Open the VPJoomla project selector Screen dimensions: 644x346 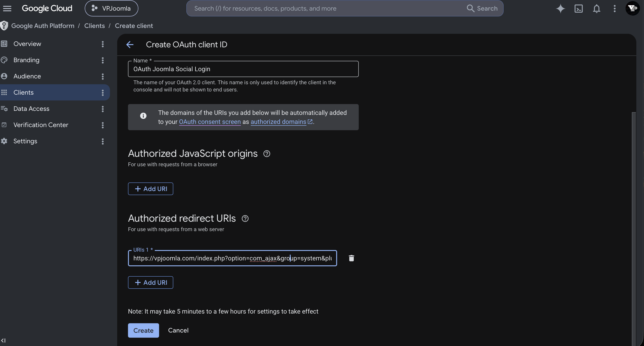tap(111, 9)
